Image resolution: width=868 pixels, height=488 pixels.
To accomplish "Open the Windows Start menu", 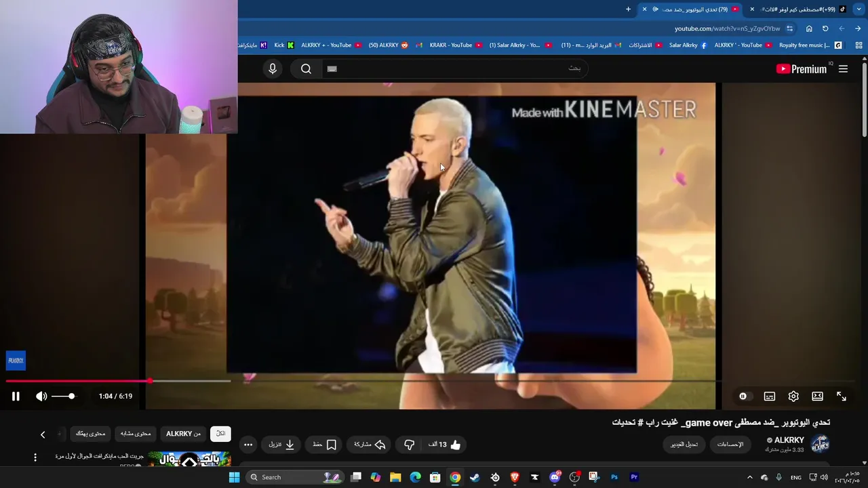I will pos(234,477).
